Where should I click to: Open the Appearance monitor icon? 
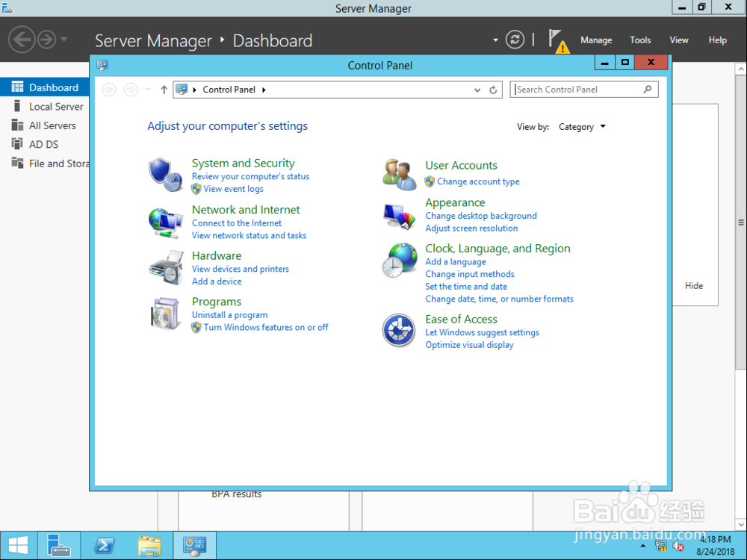[399, 217]
